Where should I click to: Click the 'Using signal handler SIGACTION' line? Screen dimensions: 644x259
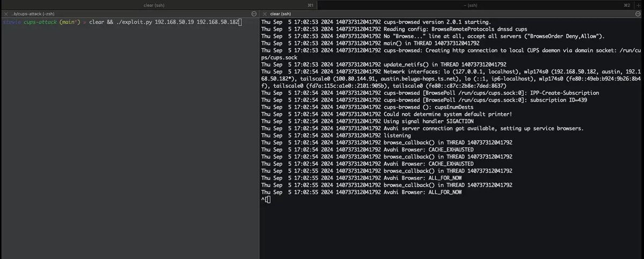click(x=369, y=121)
